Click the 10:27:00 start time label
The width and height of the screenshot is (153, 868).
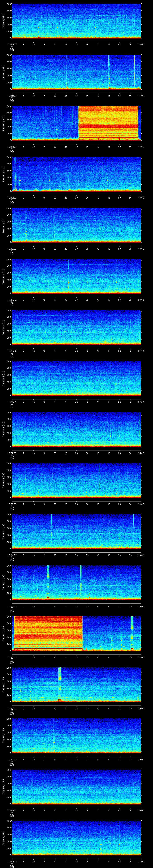(12, 708)
